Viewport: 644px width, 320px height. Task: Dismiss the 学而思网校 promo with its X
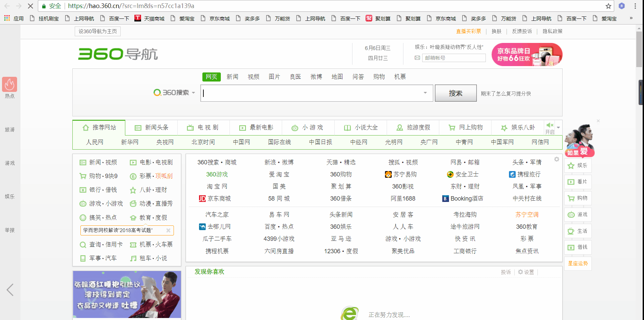coord(169,230)
